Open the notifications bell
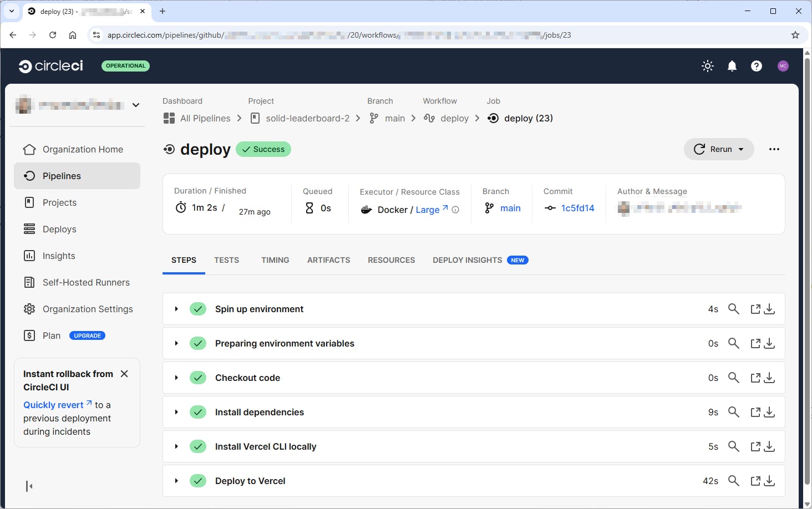Image resolution: width=812 pixels, height=509 pixels. pos(732,65)
